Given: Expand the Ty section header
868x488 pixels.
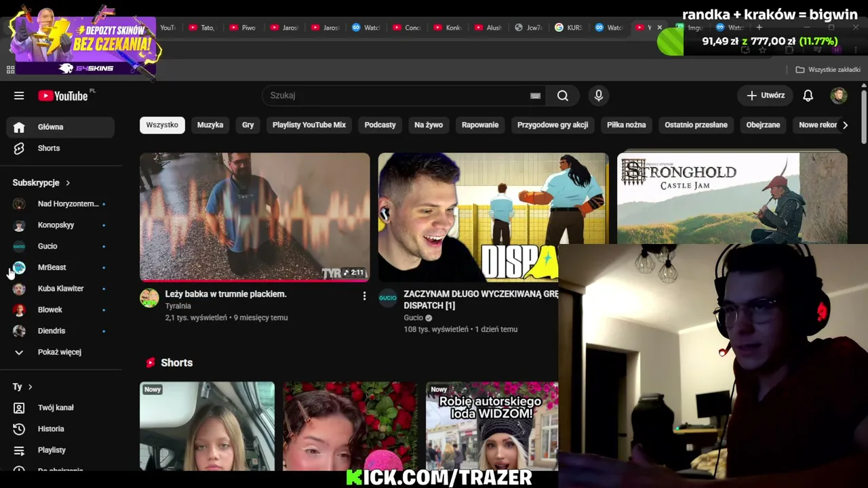Looking at the screenshot, I should [22, 386].
